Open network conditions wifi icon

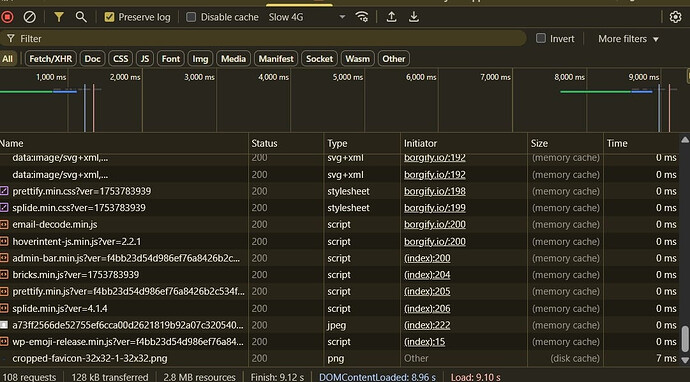tap(362, 17)
